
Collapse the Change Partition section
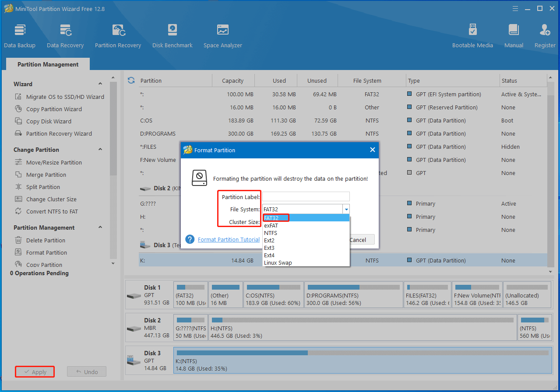coord(100,150)
